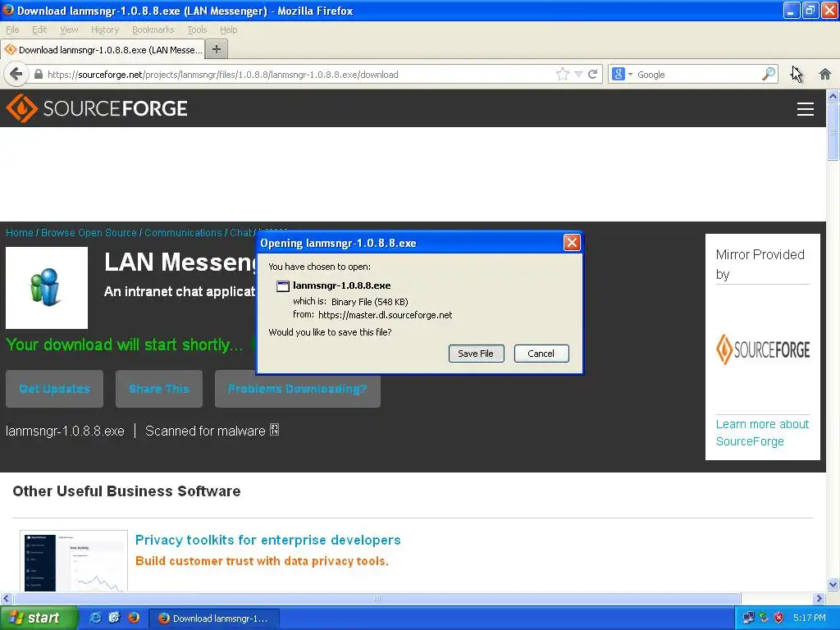The height and width of the screenshot is (630, 840).
Task: Open the SourceForge hamburger menu
Action: point(806,109)
